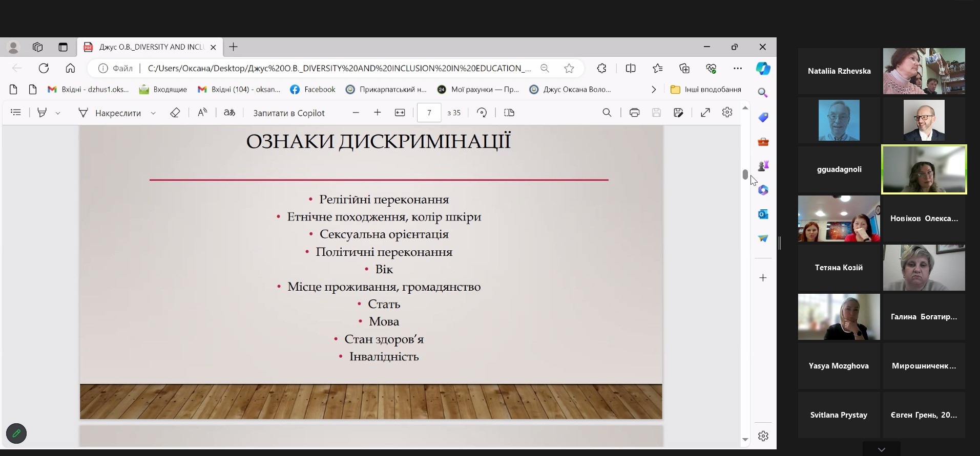Click the PDF vertical scrollbar thumb

coord(745,174)
